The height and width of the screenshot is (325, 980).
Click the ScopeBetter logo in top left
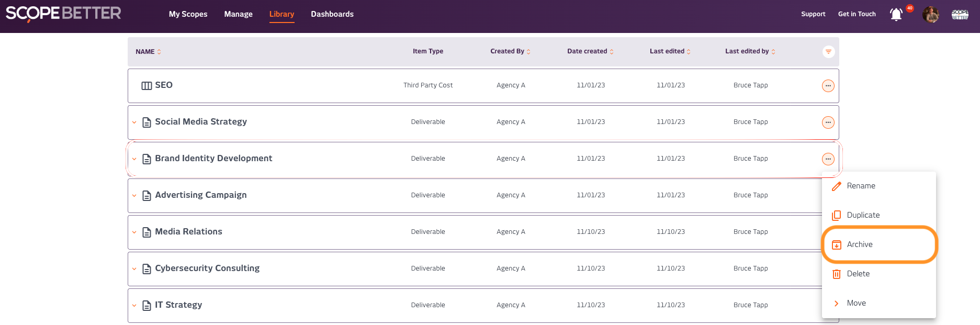point(63,14)
